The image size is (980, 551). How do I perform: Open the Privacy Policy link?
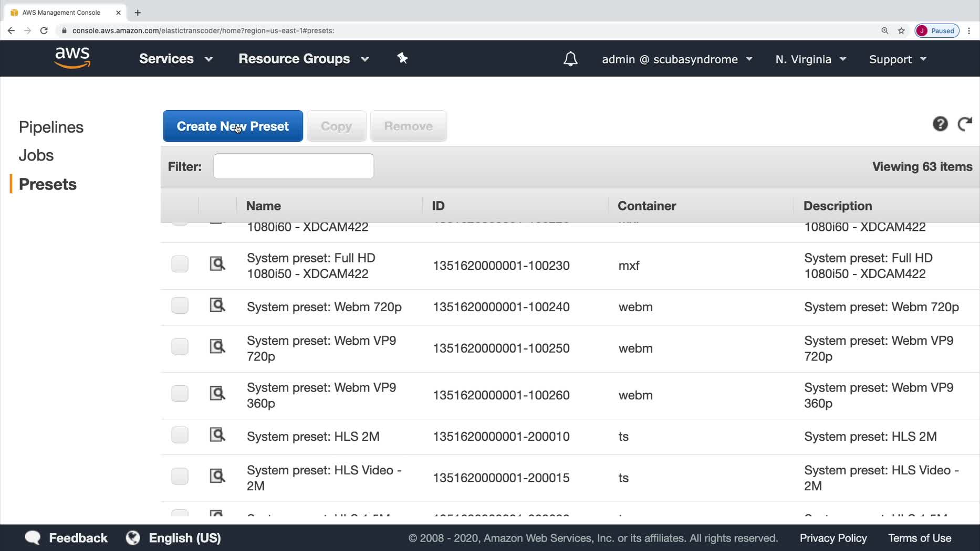[833, 538]
